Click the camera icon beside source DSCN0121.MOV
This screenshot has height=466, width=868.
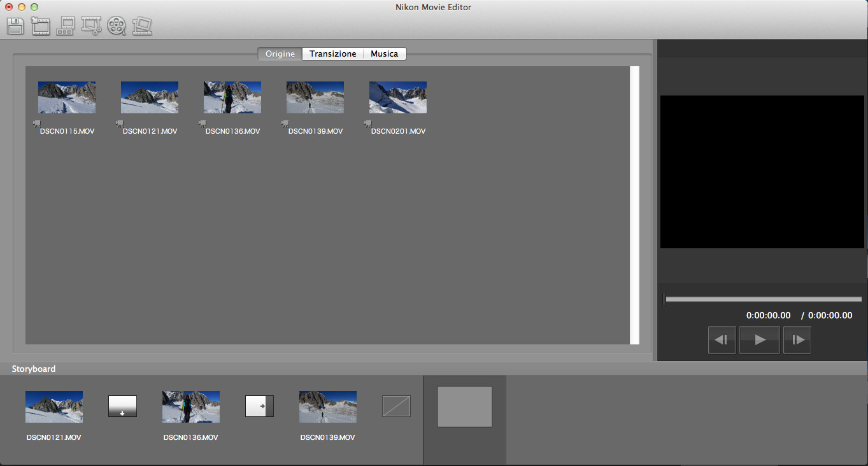tap(120, 124)
